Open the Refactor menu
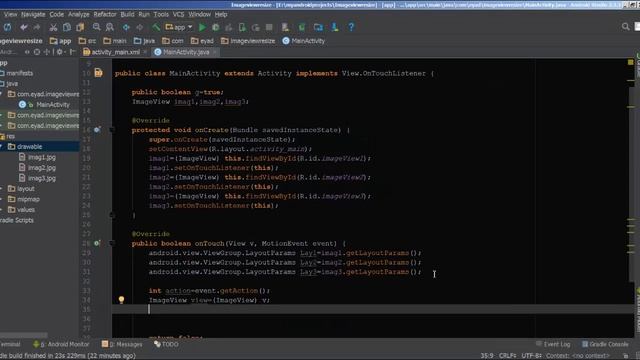 click(x=105, y=14)
